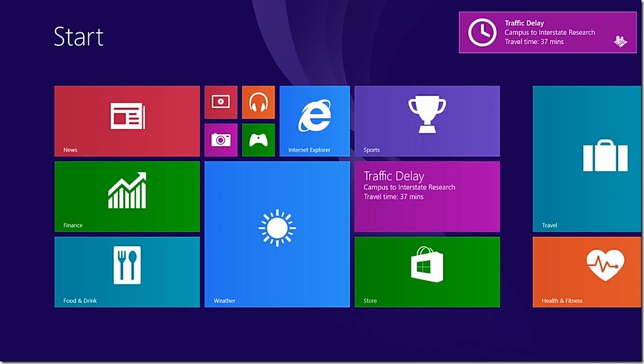Click the clock icon in notification

[x=482, y=33]
